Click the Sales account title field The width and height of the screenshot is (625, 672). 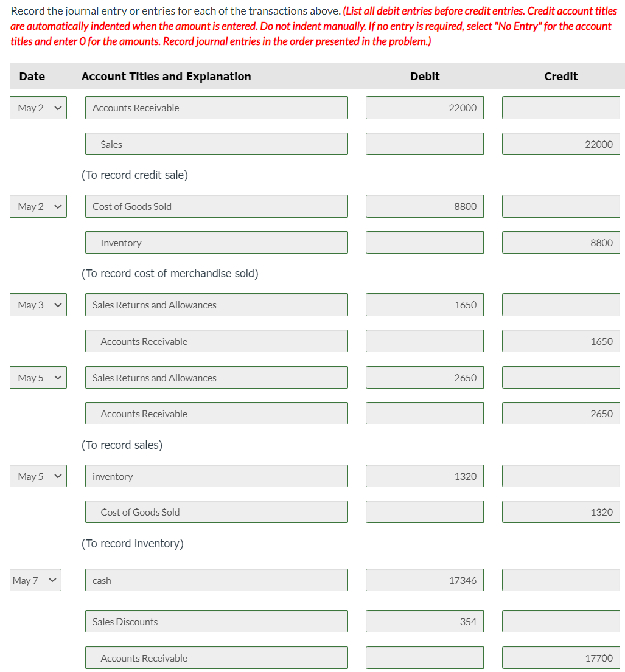216,144
